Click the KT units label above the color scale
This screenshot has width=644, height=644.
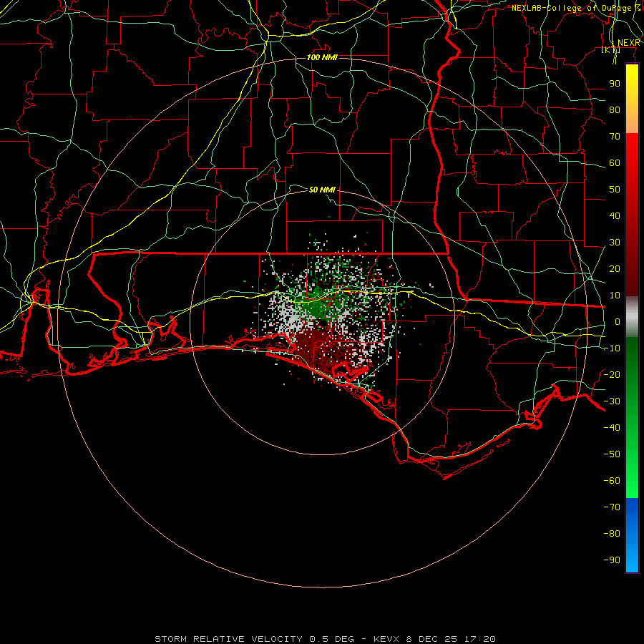click(611, 50)
